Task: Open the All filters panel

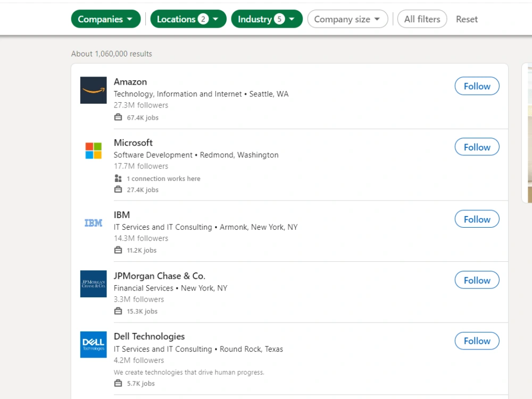Action: tap(422, 19)
